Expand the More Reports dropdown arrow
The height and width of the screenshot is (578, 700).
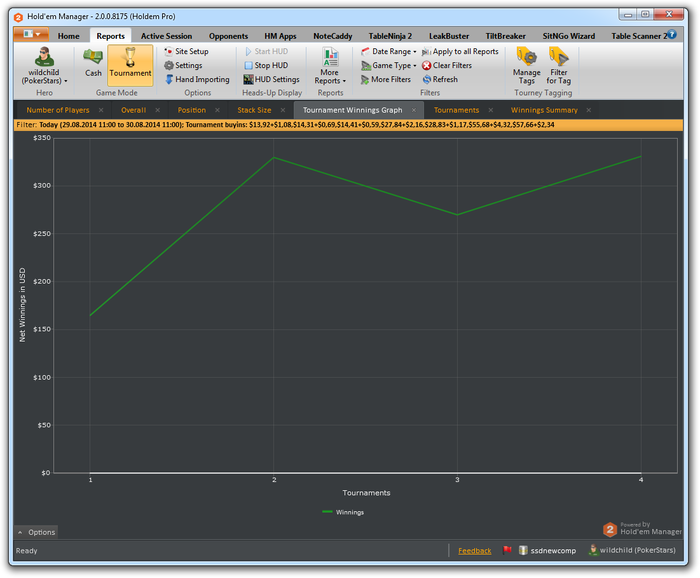tap(344, 81)
